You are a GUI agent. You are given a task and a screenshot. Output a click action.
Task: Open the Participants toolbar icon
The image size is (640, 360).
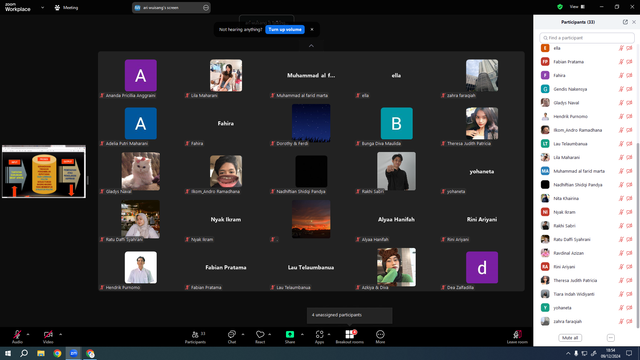(196, 334)
